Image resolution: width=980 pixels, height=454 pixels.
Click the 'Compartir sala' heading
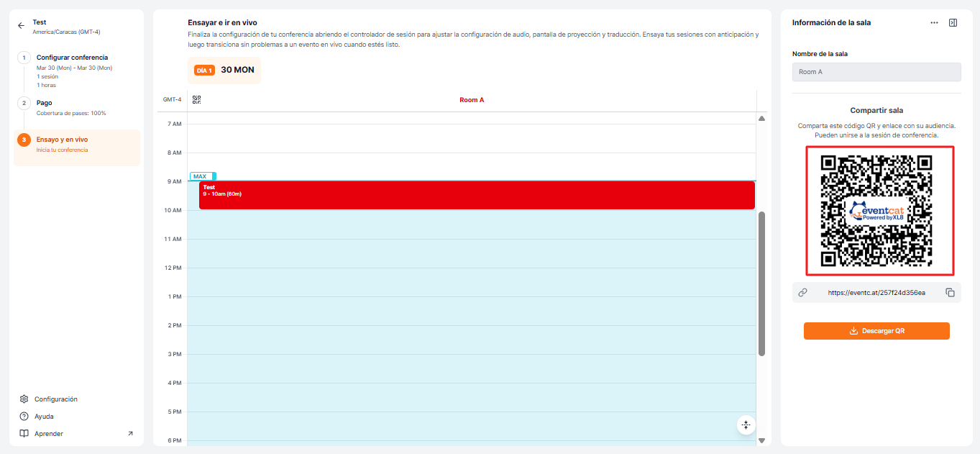point(876,110)
